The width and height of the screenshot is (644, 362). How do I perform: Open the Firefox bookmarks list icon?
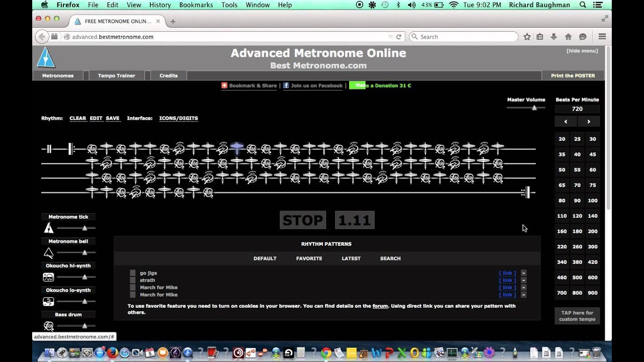[540, 37]
